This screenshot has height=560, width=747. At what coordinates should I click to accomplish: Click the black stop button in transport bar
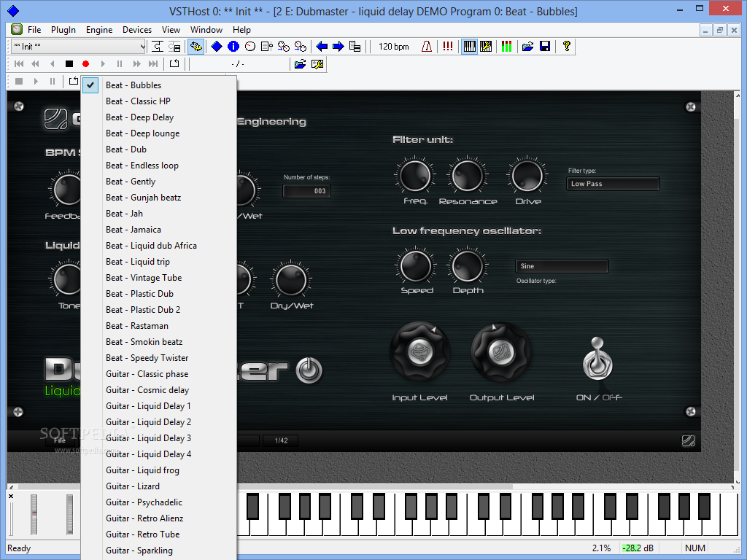click(69, 64)
